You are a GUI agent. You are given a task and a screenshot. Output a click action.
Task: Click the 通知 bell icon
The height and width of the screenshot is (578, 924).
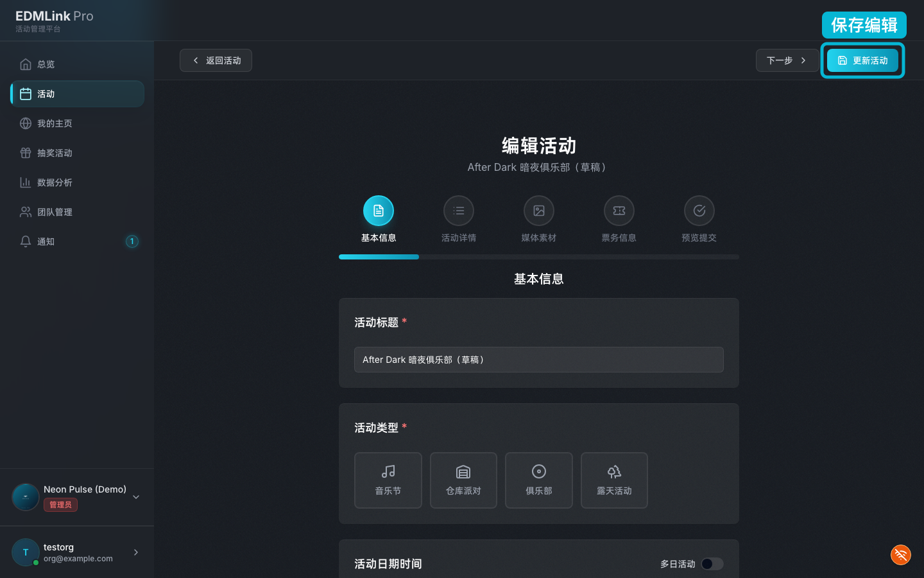coord(26,241)
